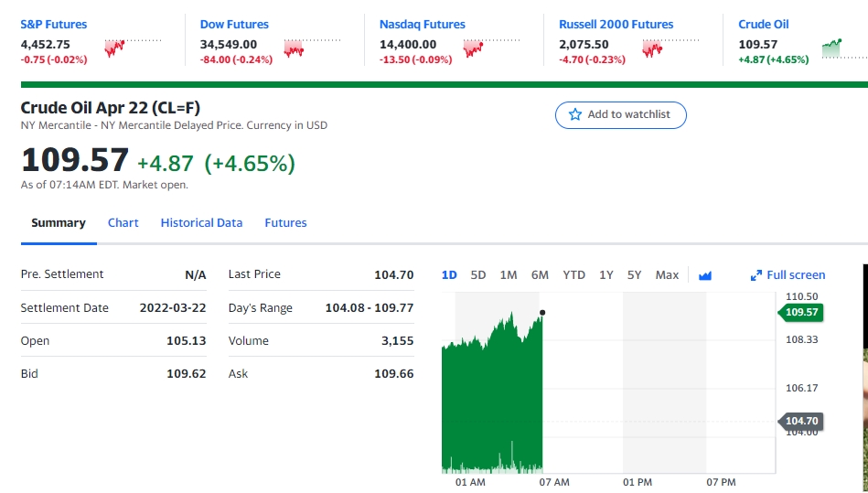Switch chart range to YTD
The width and height of the screenshot is (868, 493).
point(574,275)
